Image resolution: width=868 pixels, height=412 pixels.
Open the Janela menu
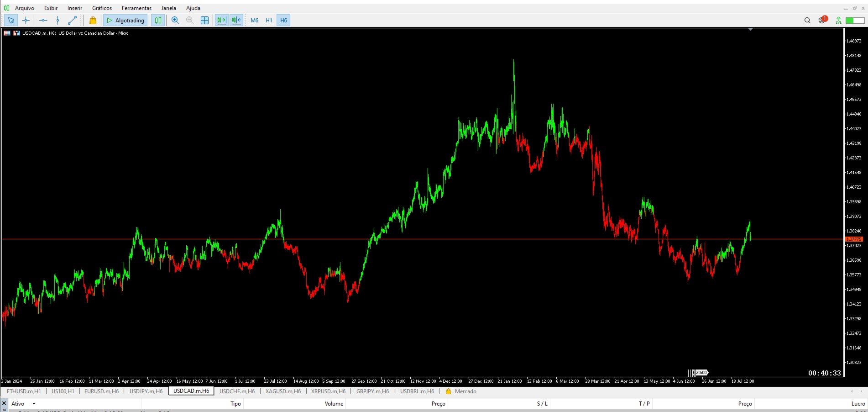click(x=168, y=8)
